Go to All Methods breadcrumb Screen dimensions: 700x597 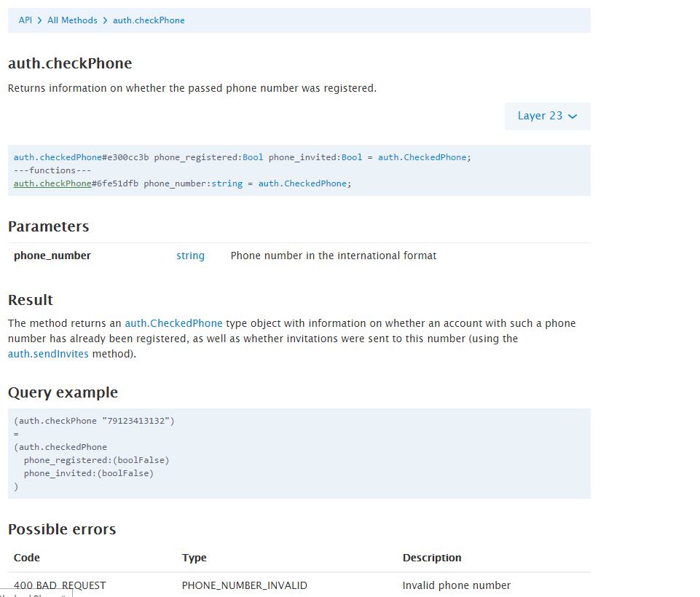[72, 20]
